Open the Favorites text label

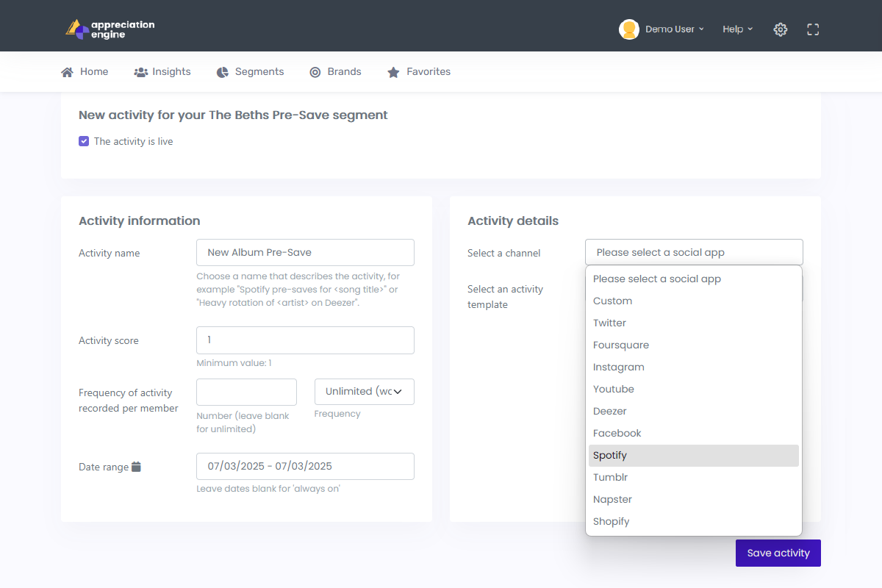point(429,72)
